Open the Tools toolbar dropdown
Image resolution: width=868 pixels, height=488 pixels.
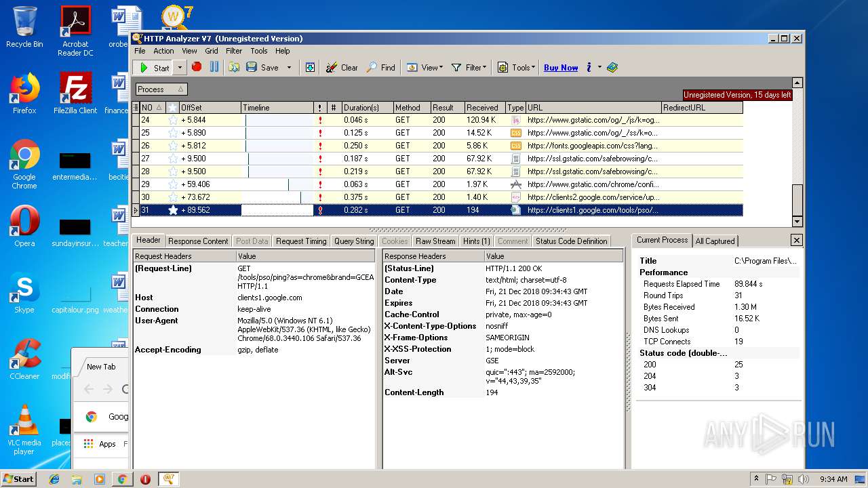pyautogui.click(x=517, y=68)
